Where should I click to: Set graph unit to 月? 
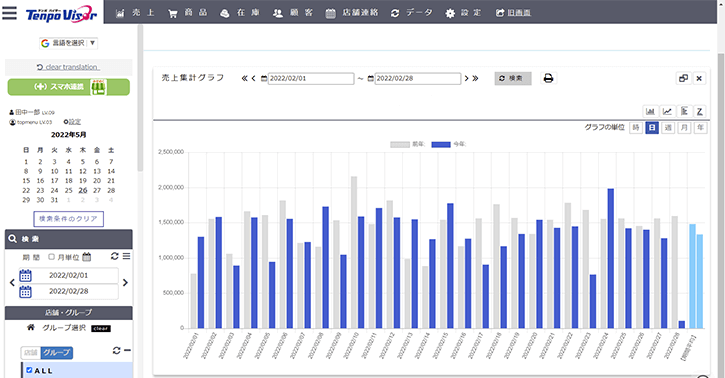684,128
